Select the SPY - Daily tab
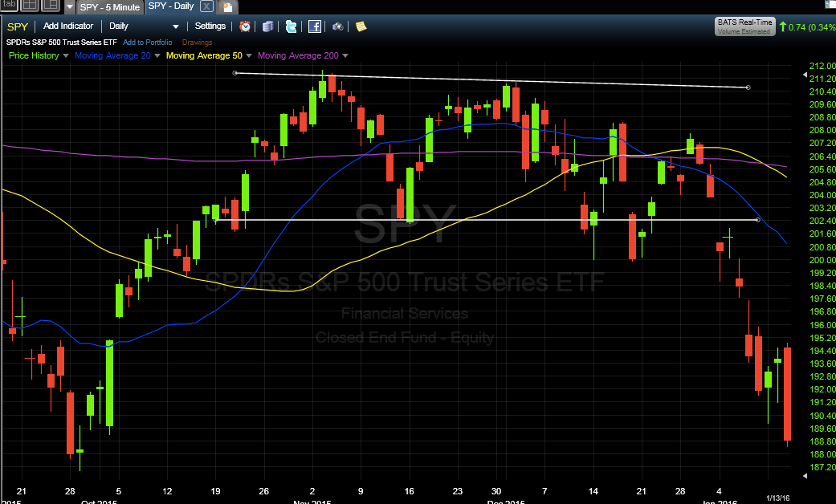The image size is (836, 504). point(170,6)
